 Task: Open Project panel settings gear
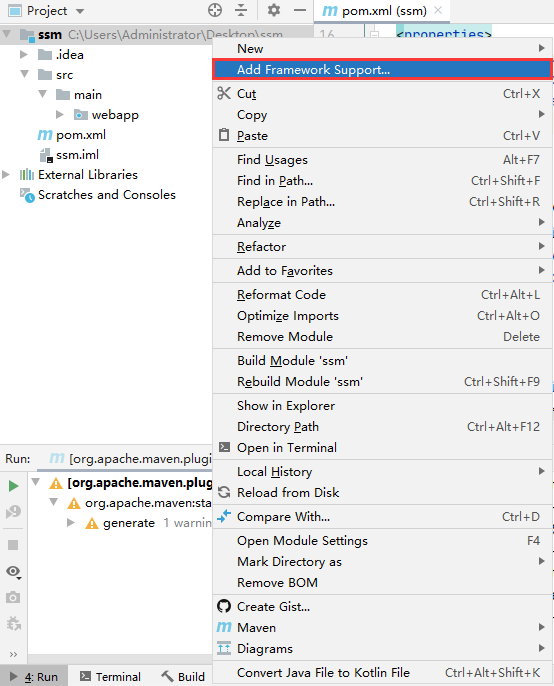tap(273, 10)
